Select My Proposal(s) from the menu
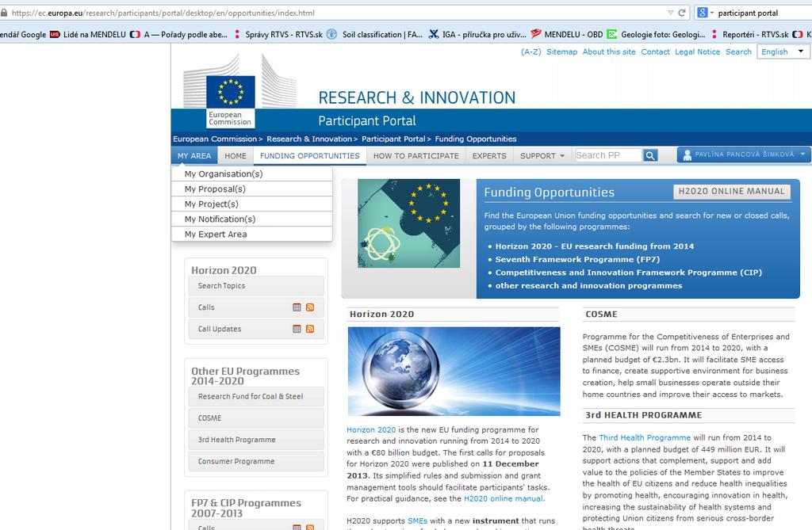Screen dimensions: 812x530 click(251, 189)
